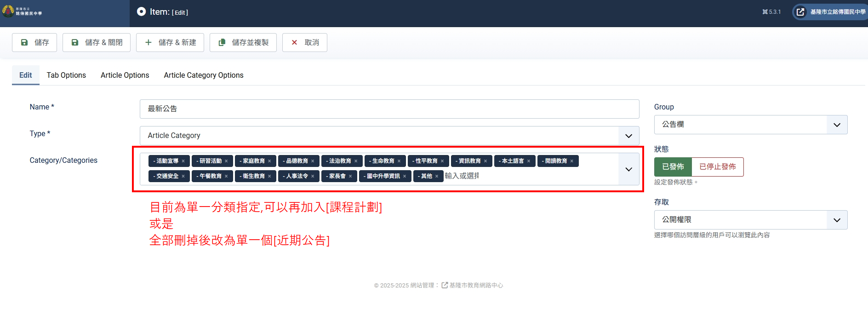Click the Name input field 最新公告
Image resolution: width=868 pixels, height=310 pixels.
pos(389,109)
